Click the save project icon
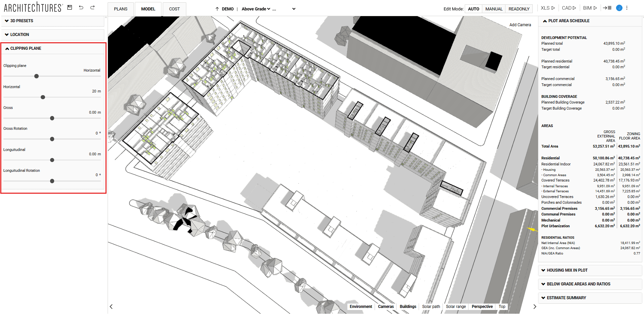 click(x=70, y=7)
